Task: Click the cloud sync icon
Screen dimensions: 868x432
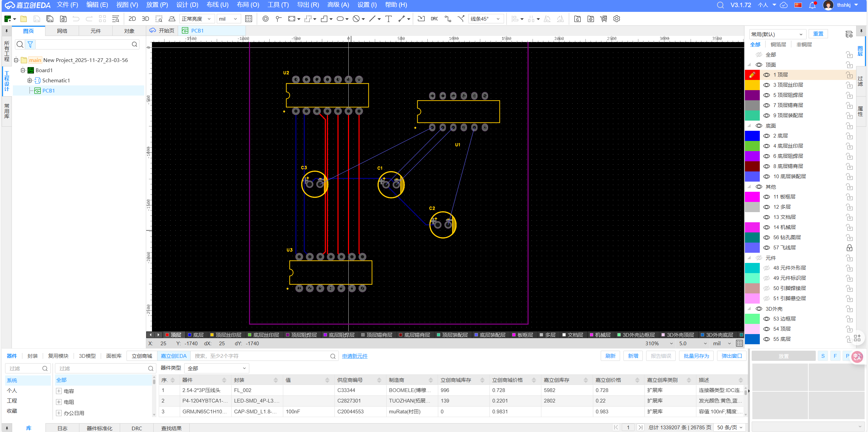Action: tap(784, 5)
